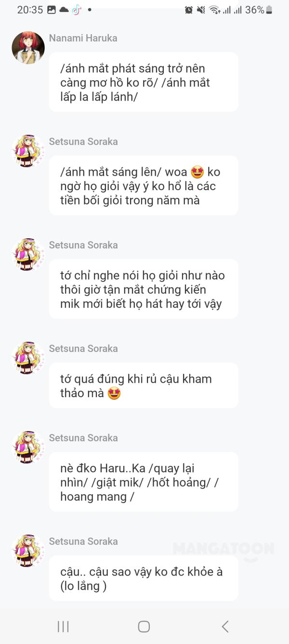Tap the TikTok notification icon in the status bar
The width and height of the screenshot is (289, 644).
click(77, 10)
